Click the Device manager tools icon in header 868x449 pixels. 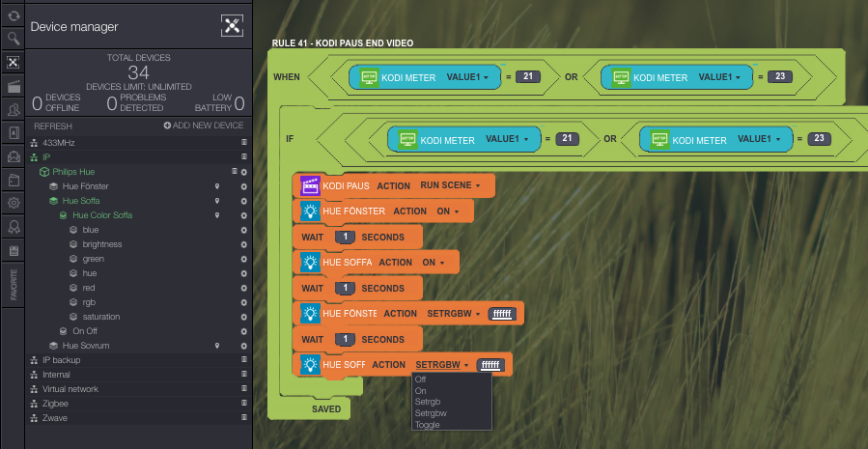(x=232, y=26)
